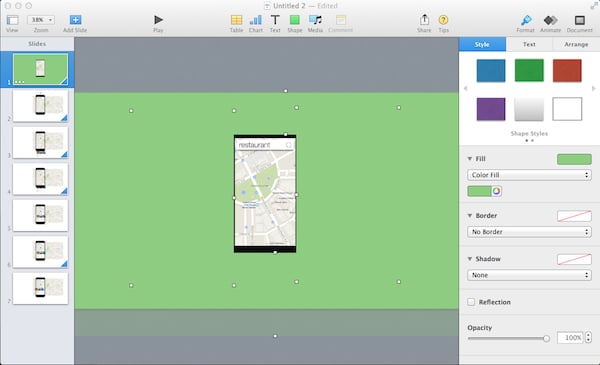This screenshot has height=365, width=600.
Task: Click the Slides panel header
Action: pyautogui.click(x=37, y=44)
